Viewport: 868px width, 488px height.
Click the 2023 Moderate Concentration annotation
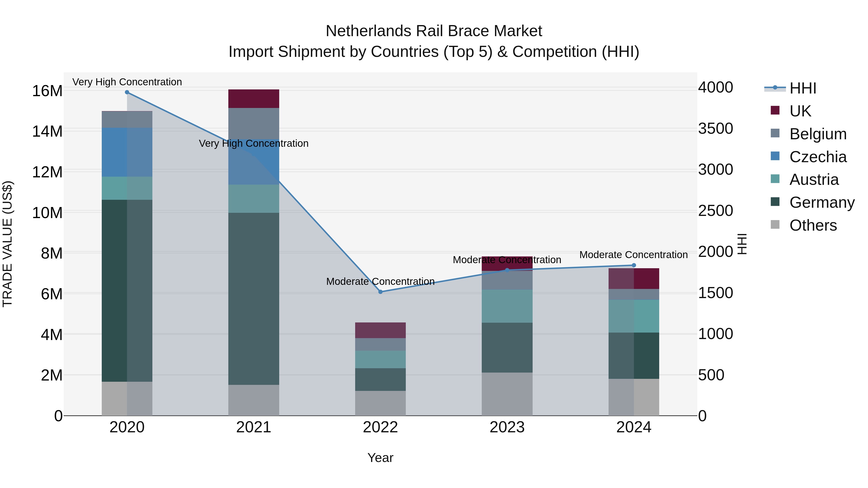507,260
